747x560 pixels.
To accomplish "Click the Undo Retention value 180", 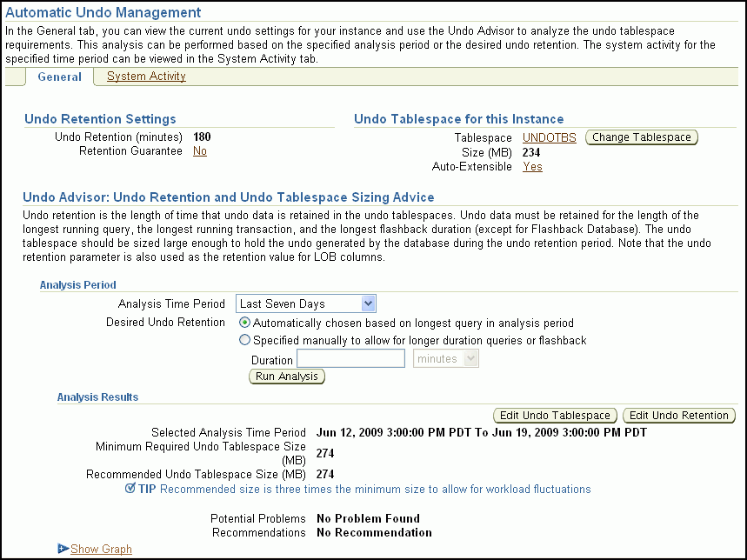I will pos(202,137).
